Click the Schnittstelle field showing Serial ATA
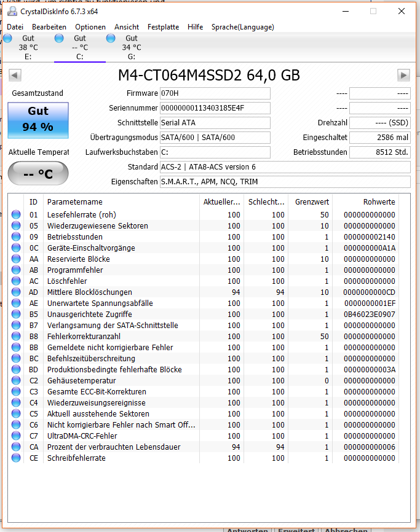The height and width of the screenshot is (532, 420). [x=215, y=123]
